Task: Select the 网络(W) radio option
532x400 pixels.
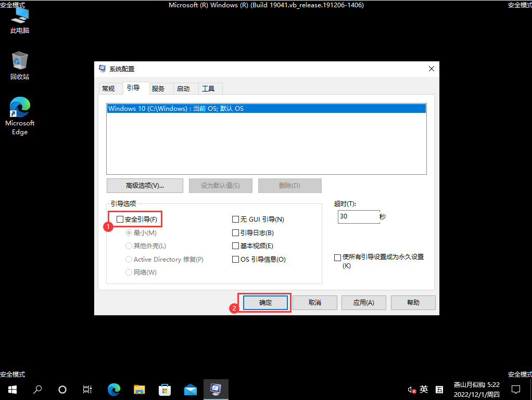Action: [129, 272]
